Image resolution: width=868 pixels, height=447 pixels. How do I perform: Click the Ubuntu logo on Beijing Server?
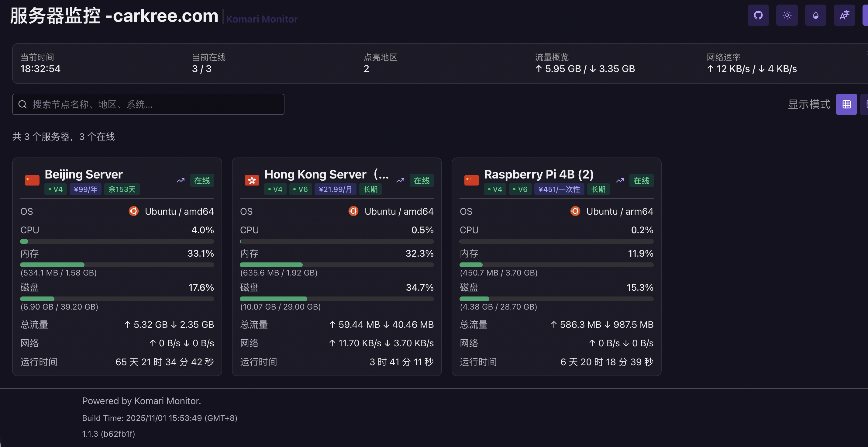point(133,211)
